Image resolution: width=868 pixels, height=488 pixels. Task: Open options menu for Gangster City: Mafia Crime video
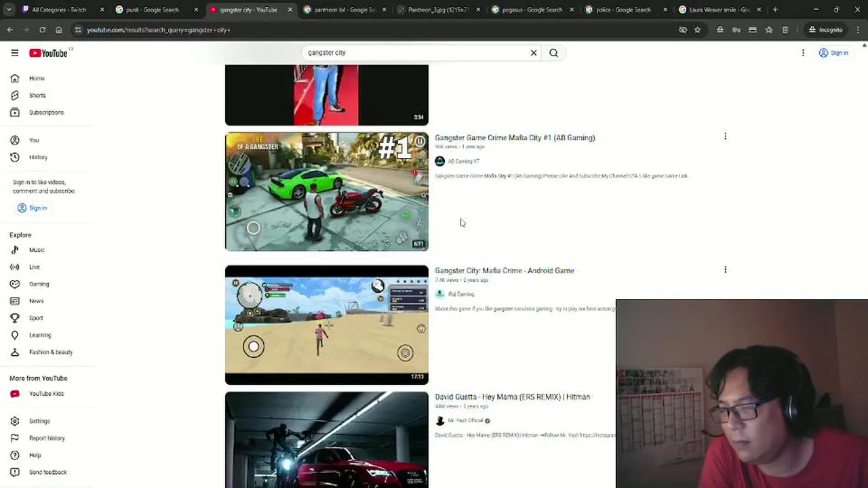[x=725, y=270]
